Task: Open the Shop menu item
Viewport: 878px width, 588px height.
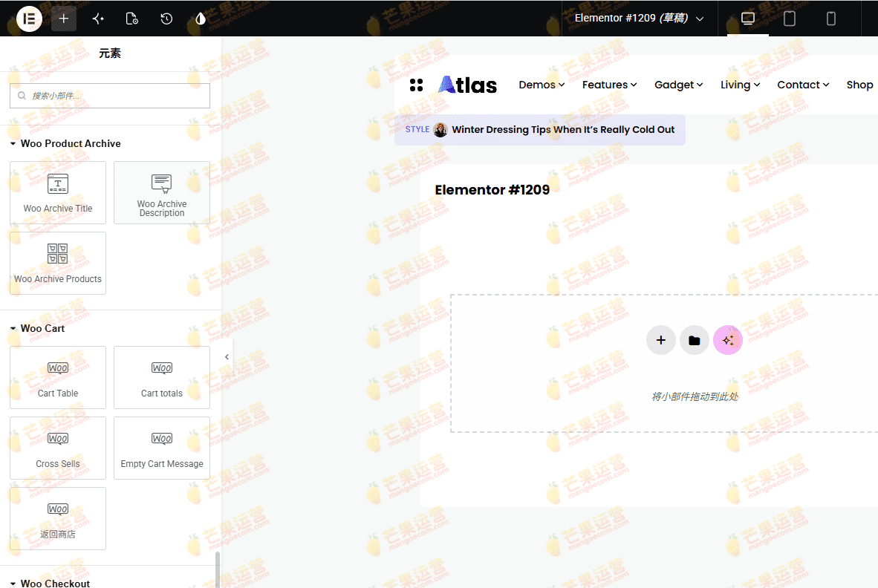Action: pos(859,85)
